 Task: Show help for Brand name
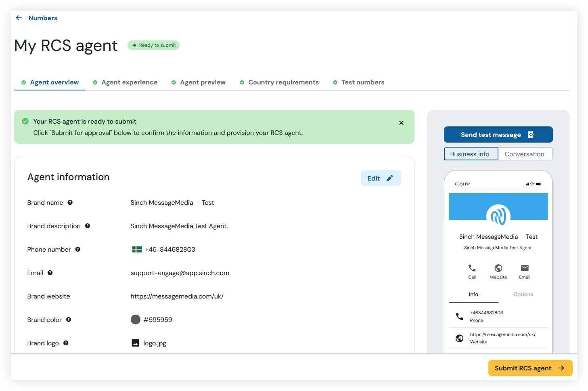70,202
